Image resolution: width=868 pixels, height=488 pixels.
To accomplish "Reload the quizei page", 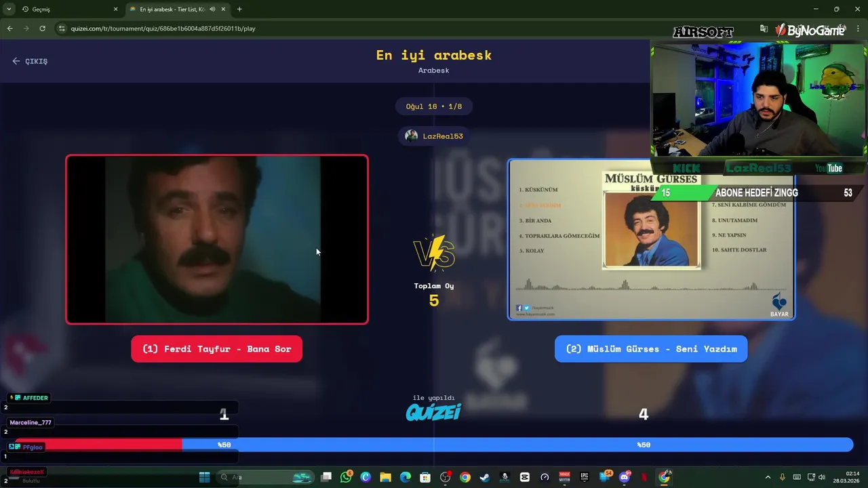I will (42, 28).
